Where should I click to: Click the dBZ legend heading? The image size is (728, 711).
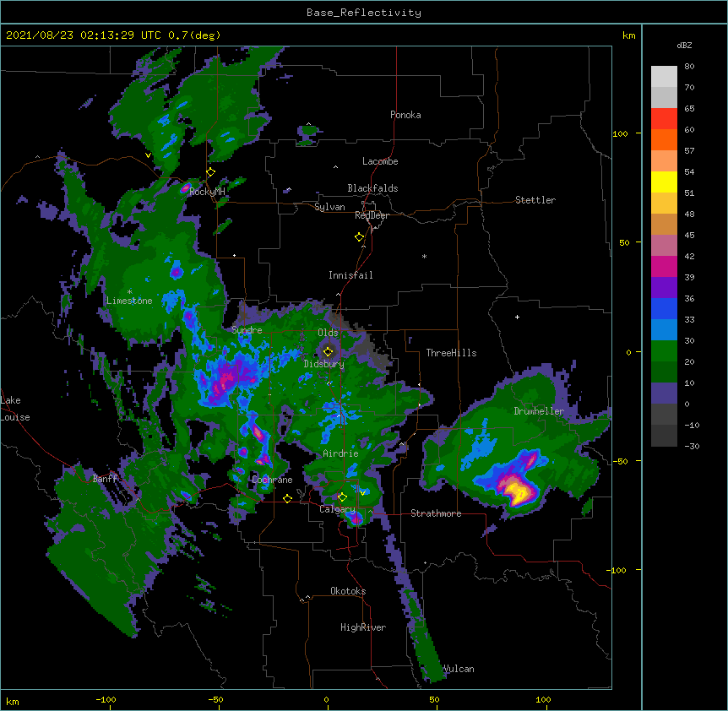pyautogui.click(x=684, y=46)
